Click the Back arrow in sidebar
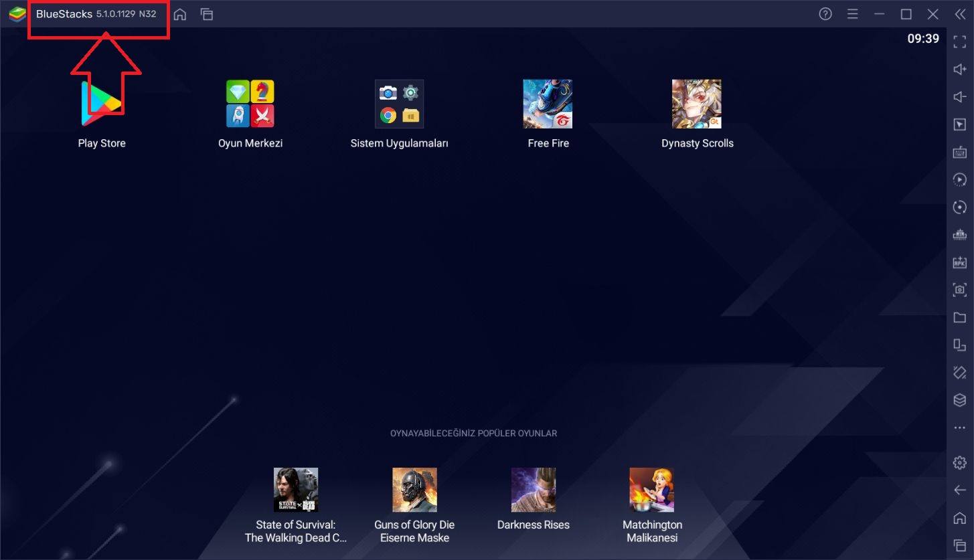Image resolution: width=974 pixels, height=560 pixels. click(x=960, y=490)
